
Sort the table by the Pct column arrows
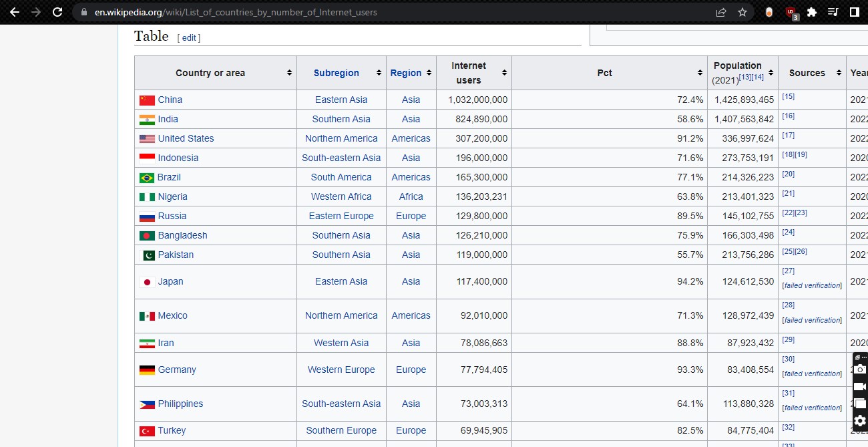point(700,73)
